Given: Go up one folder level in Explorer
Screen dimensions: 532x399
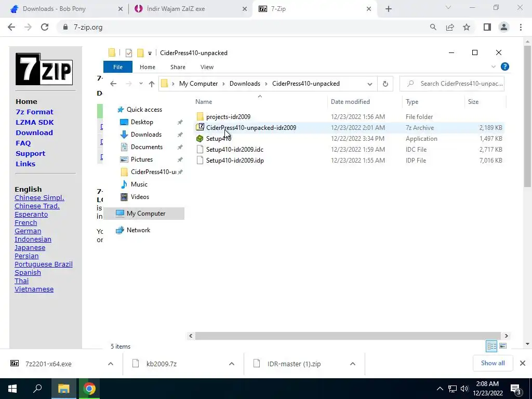Looking at the screenshot, I should click(x=152, y=84).
